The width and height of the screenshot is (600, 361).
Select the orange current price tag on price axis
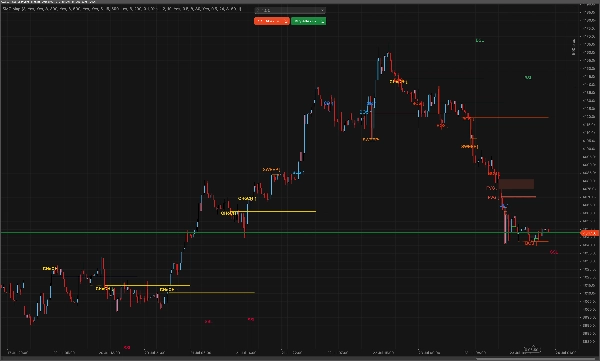[589, 233]
